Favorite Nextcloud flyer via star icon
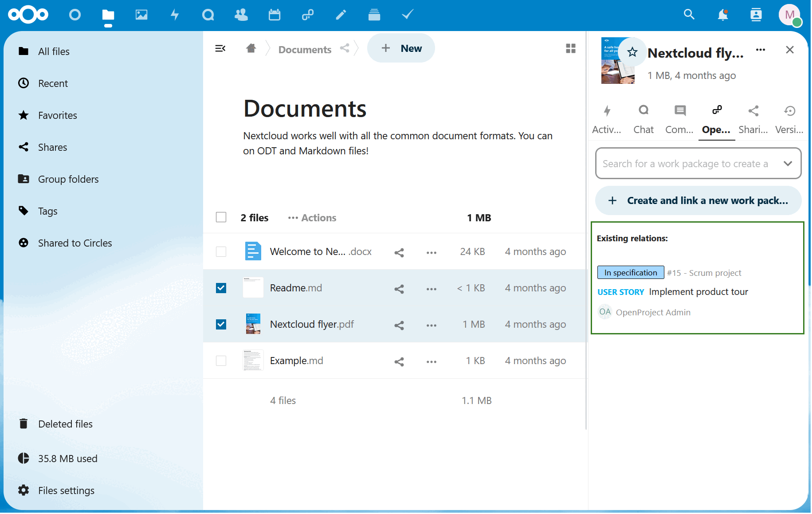 point(632,52)
